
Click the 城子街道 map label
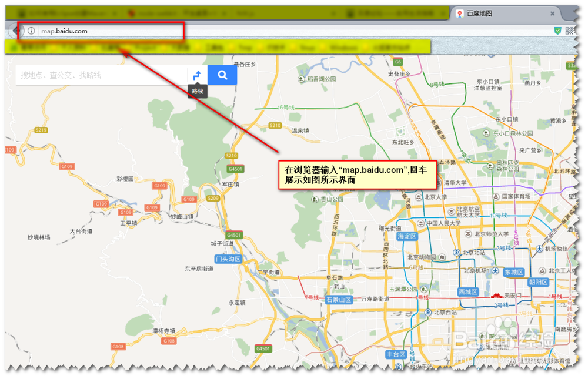point(222,243)
